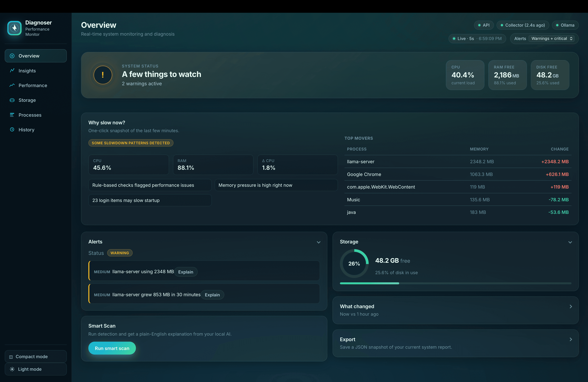Toggle Compact mode
Image resolution: width=588 pixels, height=382 pixels.
pos(36,357)
